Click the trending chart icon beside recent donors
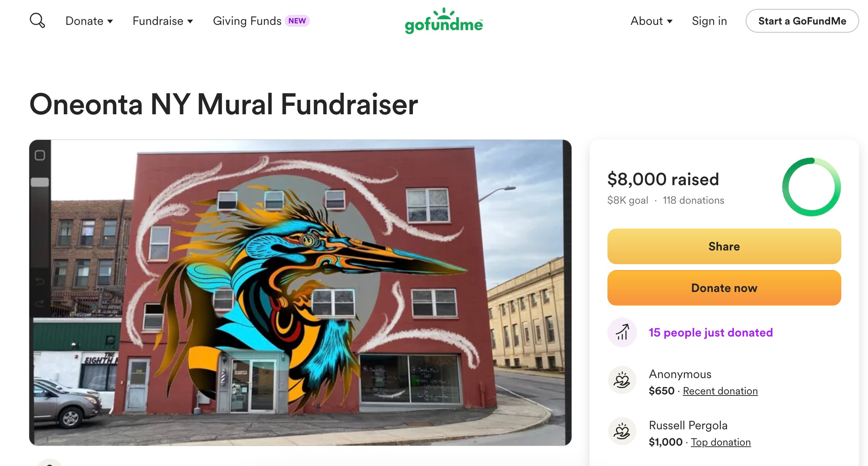The width and height of the screenshot is (868, 466). coord(622,332)
